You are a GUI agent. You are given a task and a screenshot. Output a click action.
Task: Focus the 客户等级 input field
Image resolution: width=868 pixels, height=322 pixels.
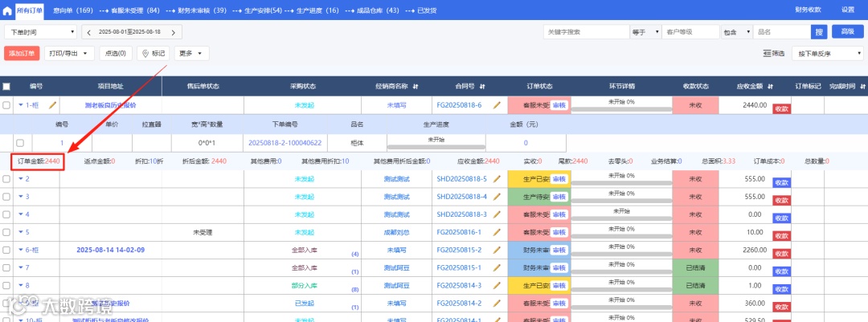click(691, 32)
